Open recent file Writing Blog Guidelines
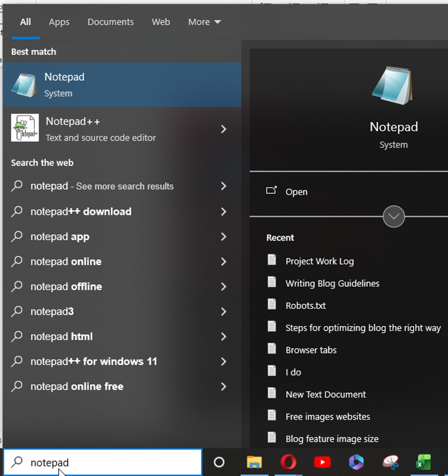The image size is (448, 476). coord(333,283)
